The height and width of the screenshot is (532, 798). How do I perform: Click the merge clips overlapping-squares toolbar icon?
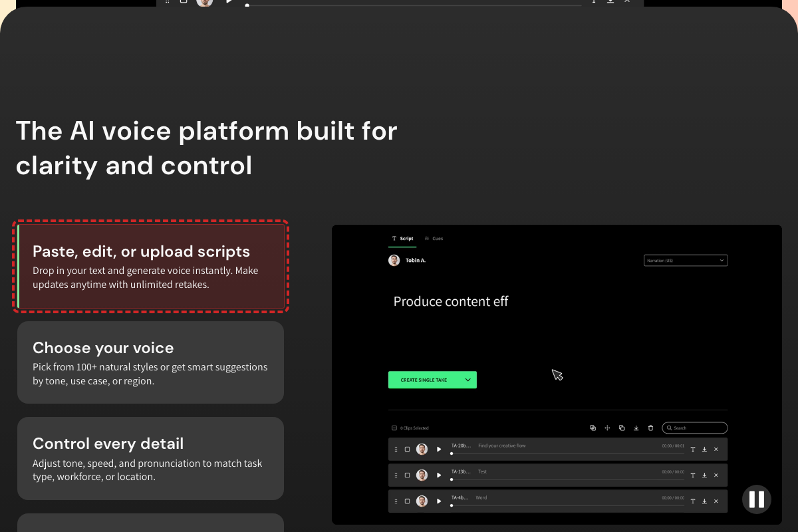593,428
